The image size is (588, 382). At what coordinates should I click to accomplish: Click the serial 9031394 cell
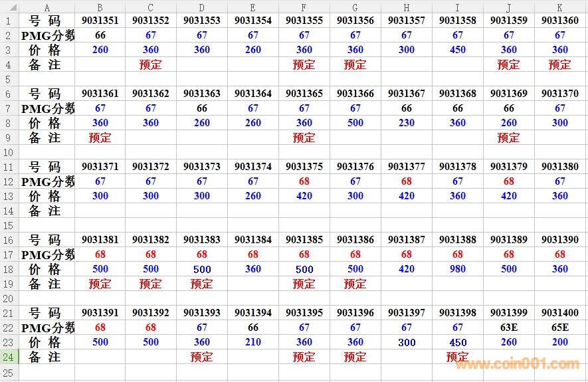(x=252, y=313)
